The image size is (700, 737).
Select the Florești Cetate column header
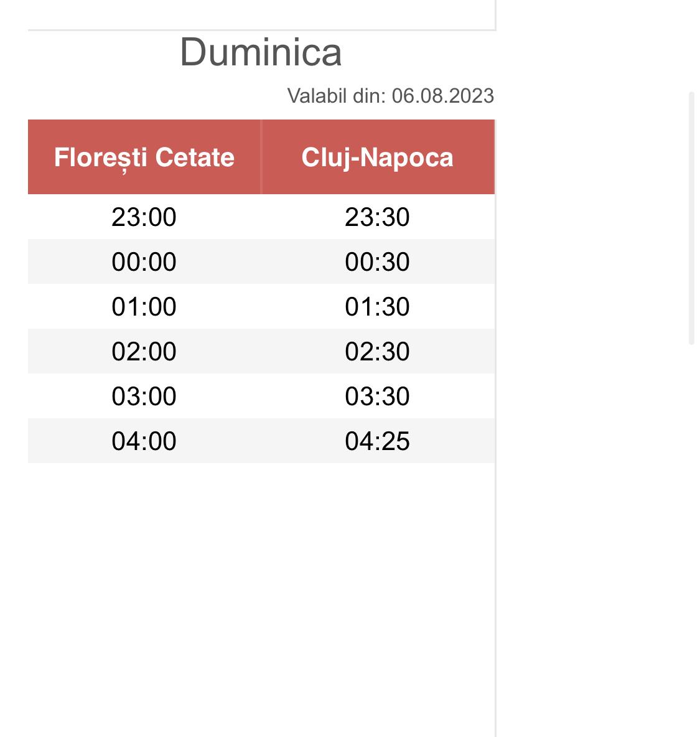[x=144, y=157]
